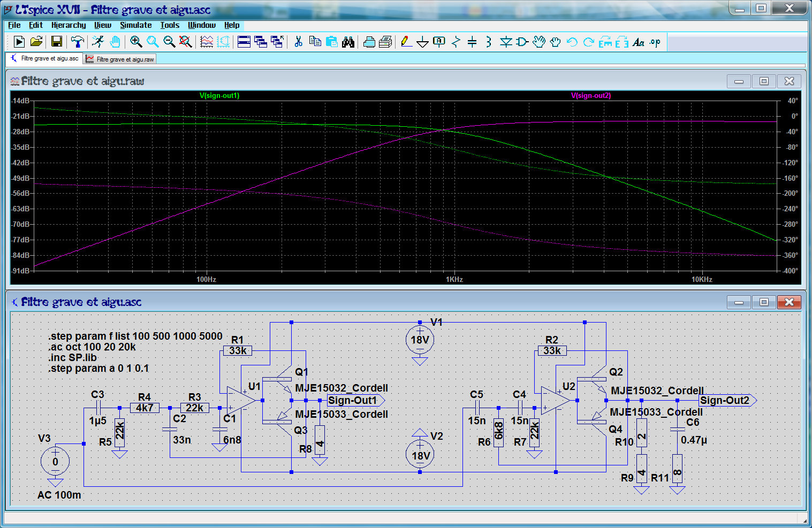Click the 1KHz frequency axis label

pos(454,279)
